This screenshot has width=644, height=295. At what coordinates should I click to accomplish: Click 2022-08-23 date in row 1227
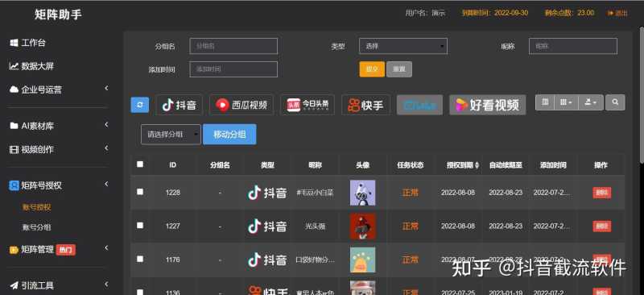(506, 226)
